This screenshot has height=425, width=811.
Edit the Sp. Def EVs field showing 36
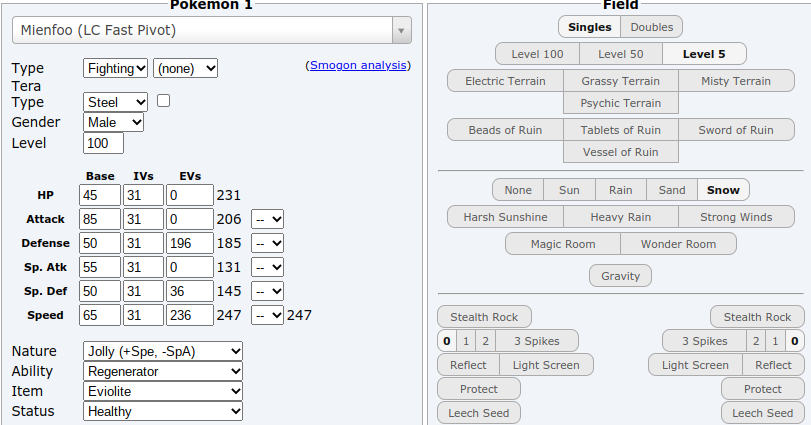point(189,291)
